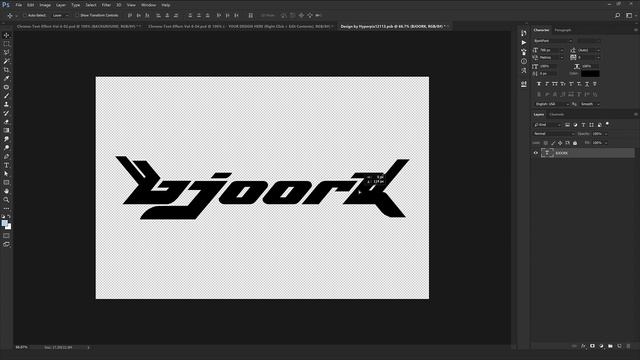Toggle All Caps in Character panel
Viewport: 640px width, 360px height.
pyautogui.click(x=555, y=84)
